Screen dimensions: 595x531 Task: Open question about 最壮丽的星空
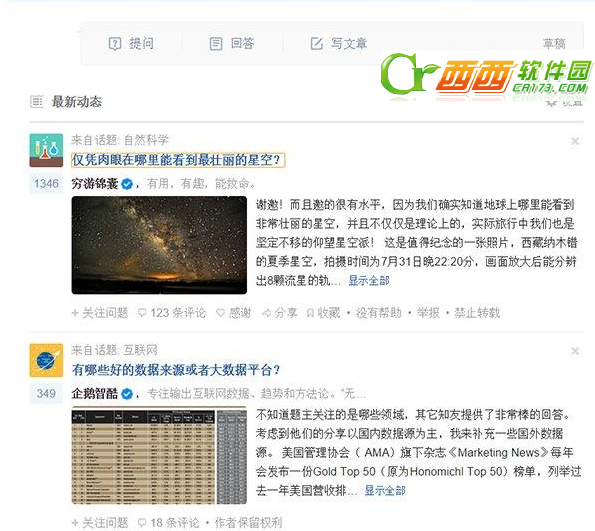point(177,160)
